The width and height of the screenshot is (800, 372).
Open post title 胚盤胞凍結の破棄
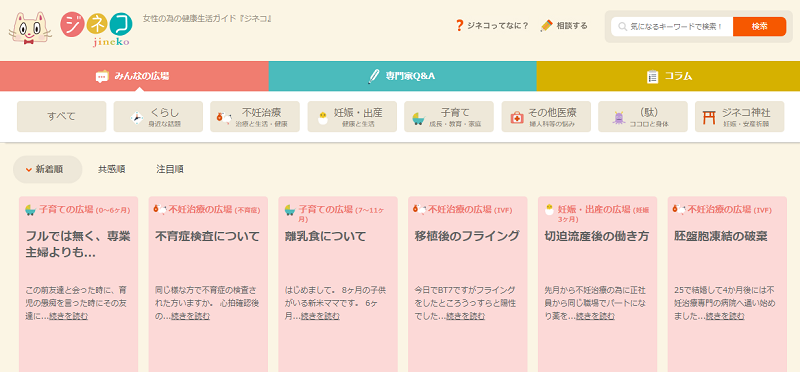pyautogui.click(x=720, y=236)
